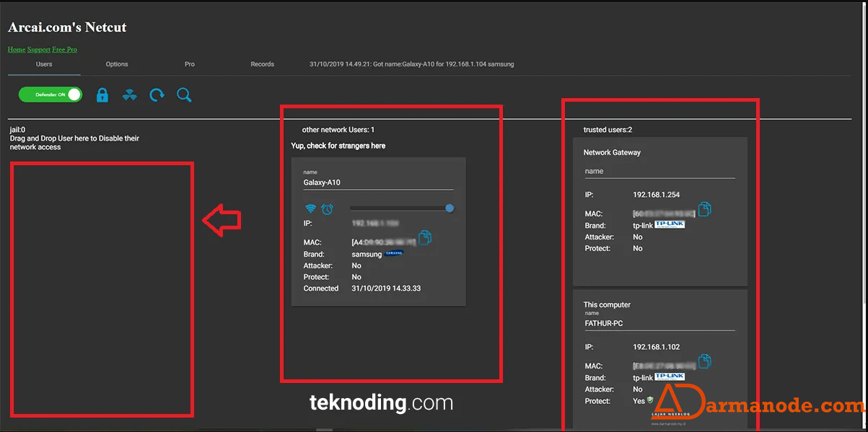The height and width of the screenshot is (432, 868).
Task: Click 'This computer' card title
Action: (x=608, y=305)
